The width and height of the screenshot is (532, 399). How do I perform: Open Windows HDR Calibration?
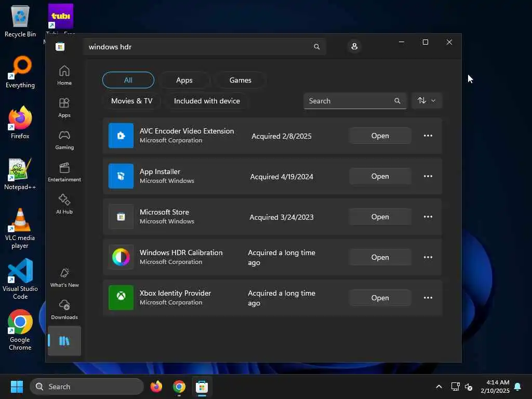click(x=380, y=257)
